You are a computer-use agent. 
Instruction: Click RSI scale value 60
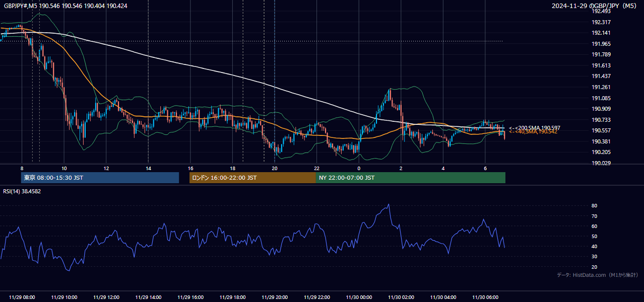coord(594,226)
